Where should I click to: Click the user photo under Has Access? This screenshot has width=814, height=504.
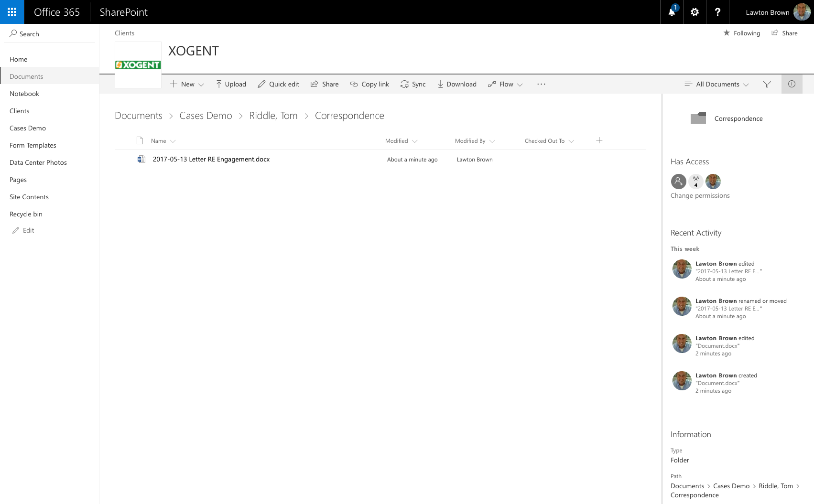coord(713,182)
